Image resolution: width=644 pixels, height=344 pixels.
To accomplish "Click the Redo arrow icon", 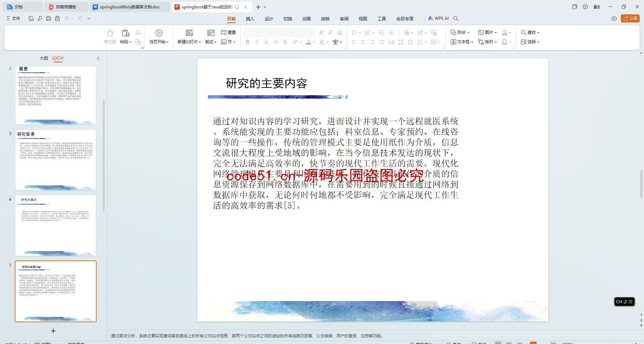I will tap(80, 18).
